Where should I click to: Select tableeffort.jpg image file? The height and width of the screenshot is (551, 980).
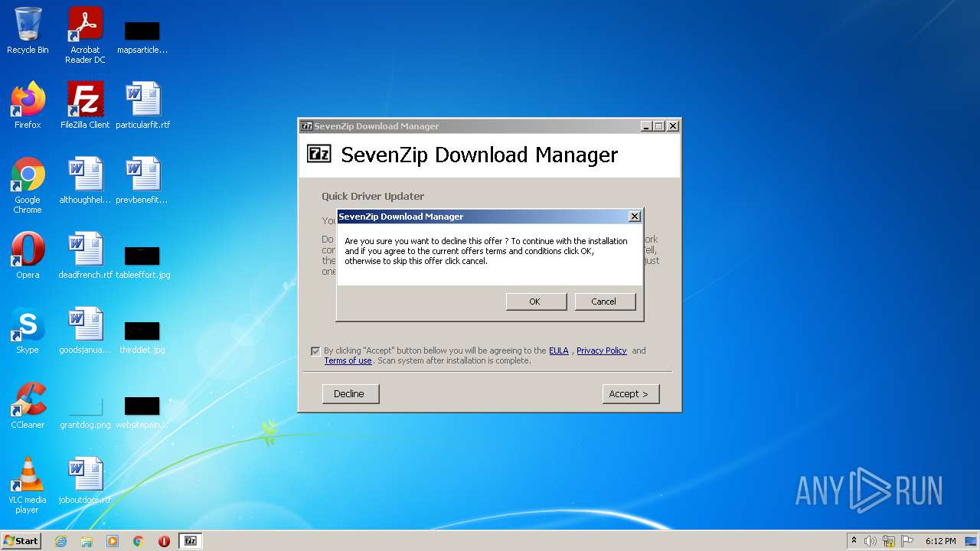pyautogui.click(x=143, y=262)
